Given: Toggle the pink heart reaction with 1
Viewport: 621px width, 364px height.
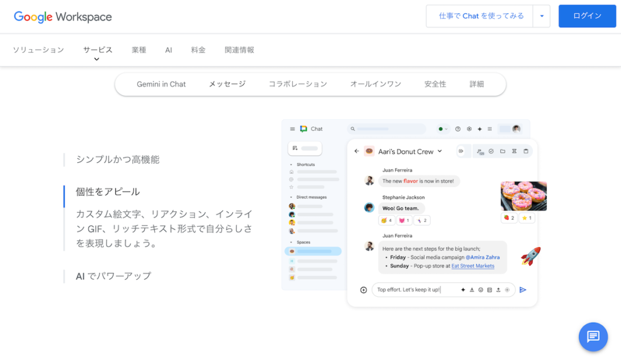Looking at the screenshot, I should [404, 220].
